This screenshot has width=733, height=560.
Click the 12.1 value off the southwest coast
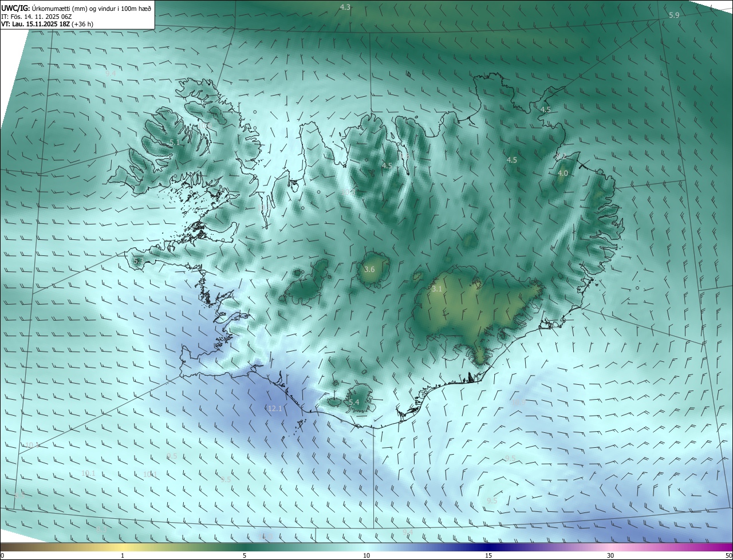click(x=275, y=408)
